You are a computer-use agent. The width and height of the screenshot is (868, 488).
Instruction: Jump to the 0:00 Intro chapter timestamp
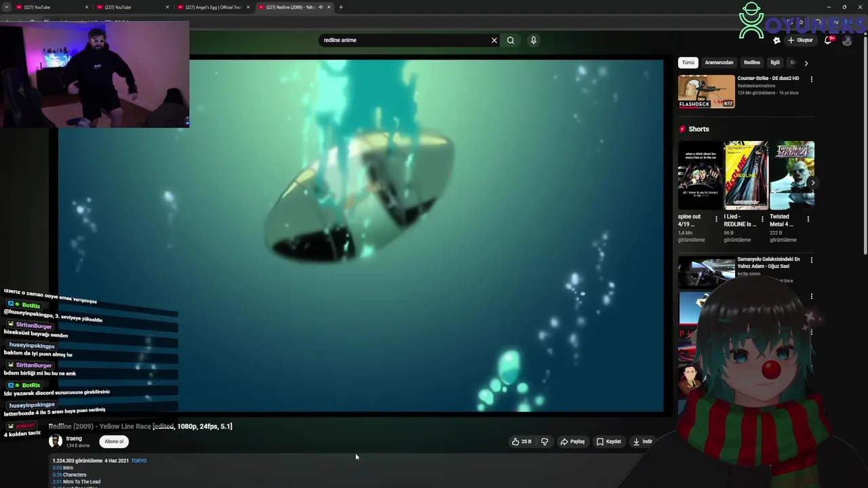57,468
